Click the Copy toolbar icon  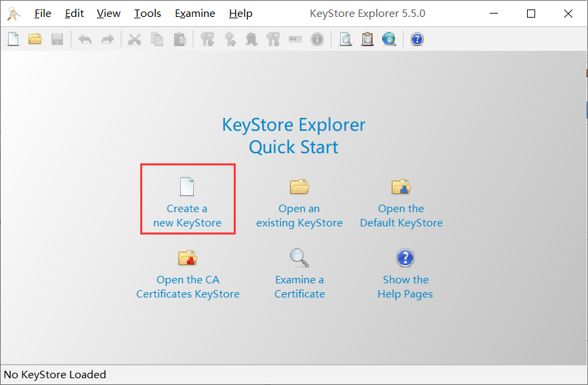click(157, 39)
